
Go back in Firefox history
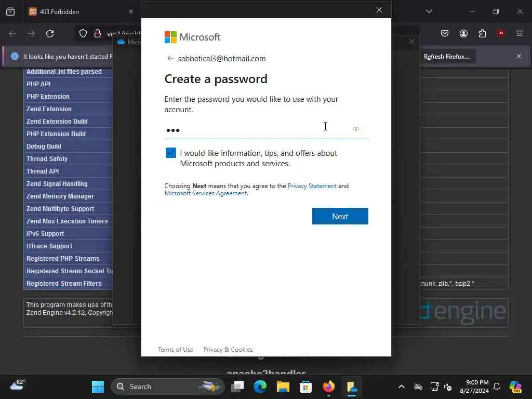12,34
